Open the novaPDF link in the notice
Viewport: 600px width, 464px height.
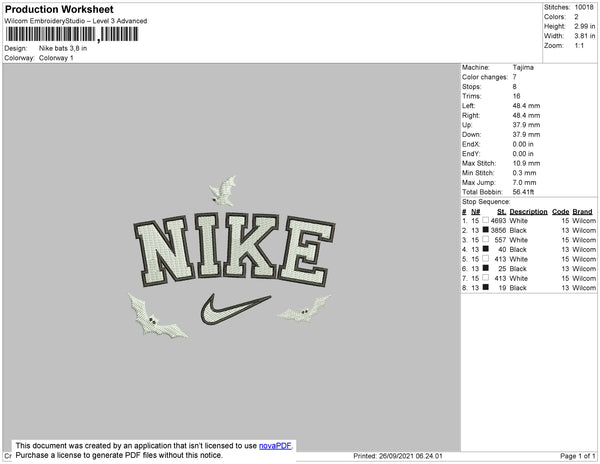point(275,446)
